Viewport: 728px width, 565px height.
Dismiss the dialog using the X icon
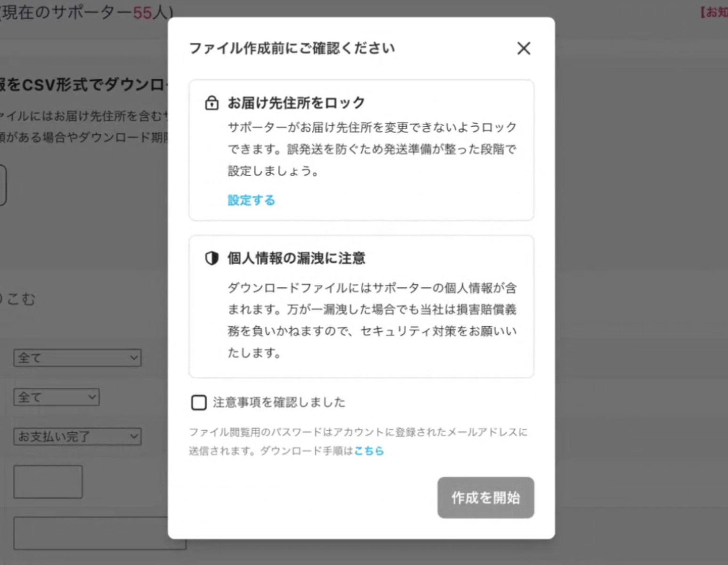(523, 48)
